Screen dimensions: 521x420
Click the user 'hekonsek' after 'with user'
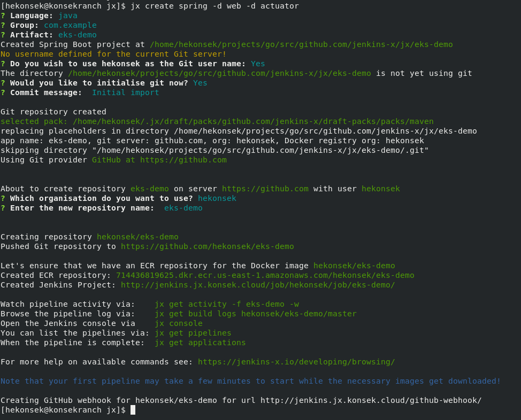click(381, 189)
